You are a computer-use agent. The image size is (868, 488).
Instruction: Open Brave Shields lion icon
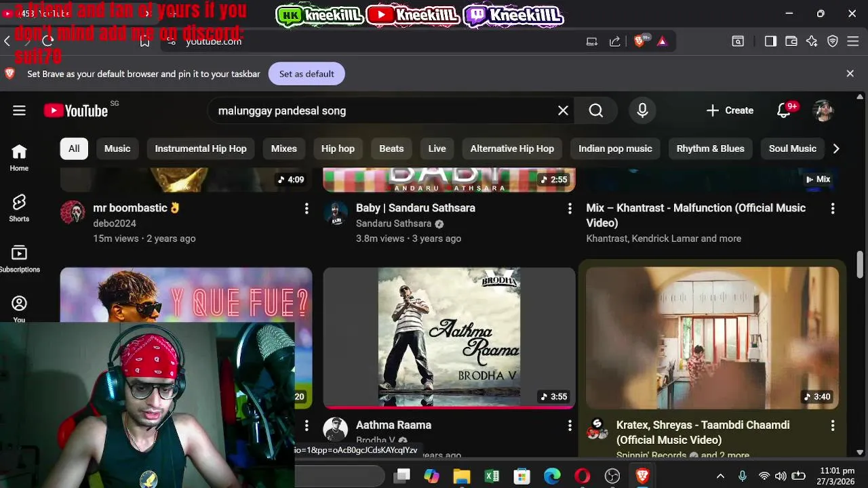(x=639, y=41)
